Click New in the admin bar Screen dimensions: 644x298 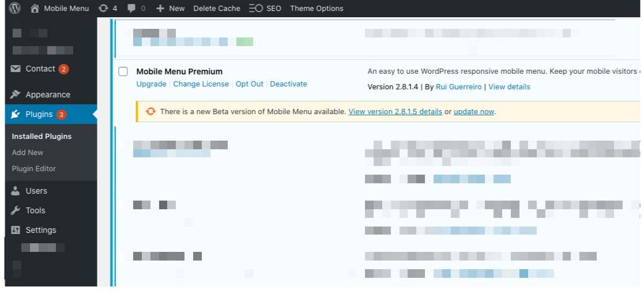176,8
